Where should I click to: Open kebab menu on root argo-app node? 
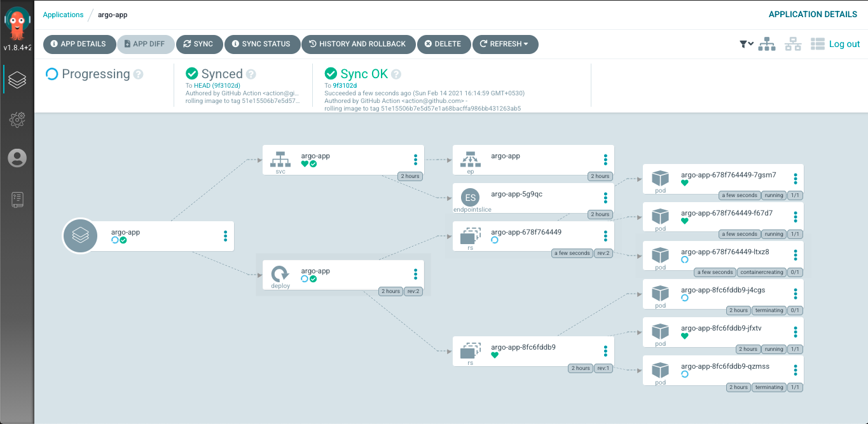225,236
